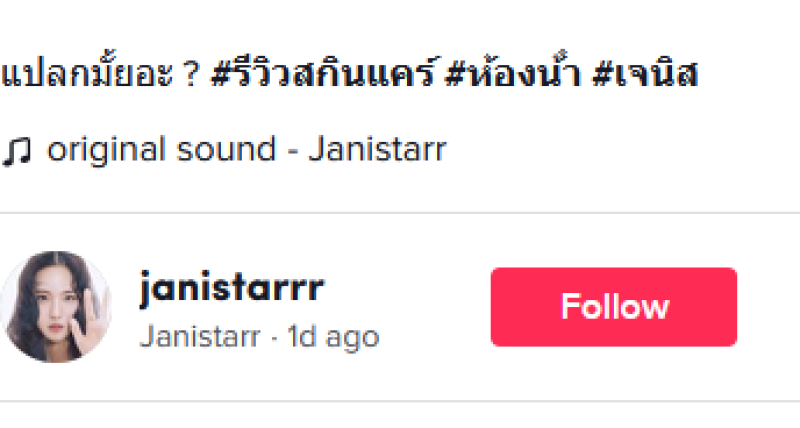Click the 1d ago timestamp
Viewport: 800px width, 428px height.
(333, 337)
